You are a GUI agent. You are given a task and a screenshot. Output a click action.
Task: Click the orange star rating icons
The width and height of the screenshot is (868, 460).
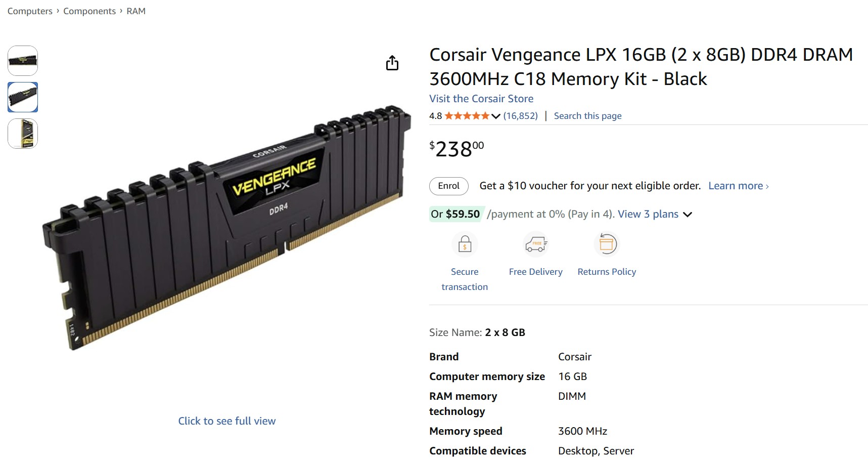467,116
